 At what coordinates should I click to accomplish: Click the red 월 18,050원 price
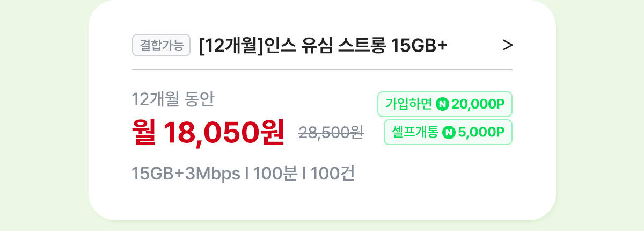coord(208,131)
